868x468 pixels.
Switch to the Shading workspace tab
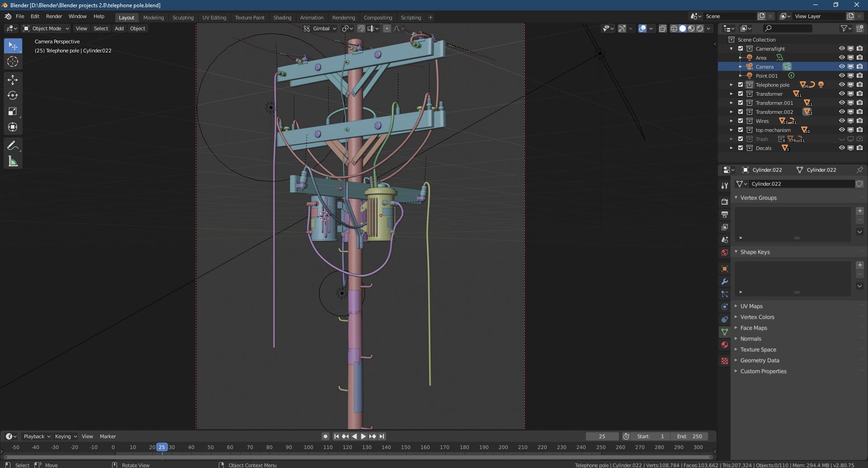(282, 18)
